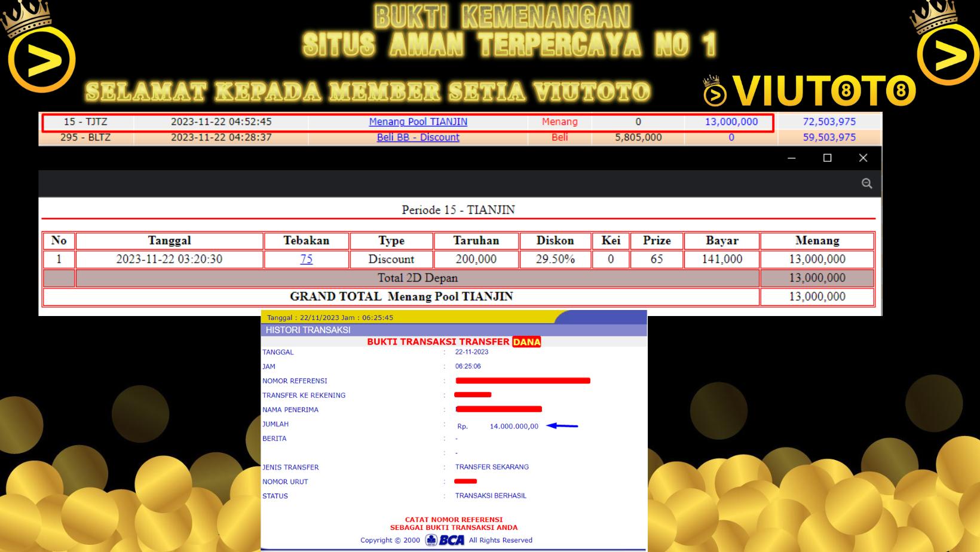Image resolution: width=980 pixels, height=552 pixels.
Task: Click the 5,805,000 amount cell
Action: tap(638, 137)
